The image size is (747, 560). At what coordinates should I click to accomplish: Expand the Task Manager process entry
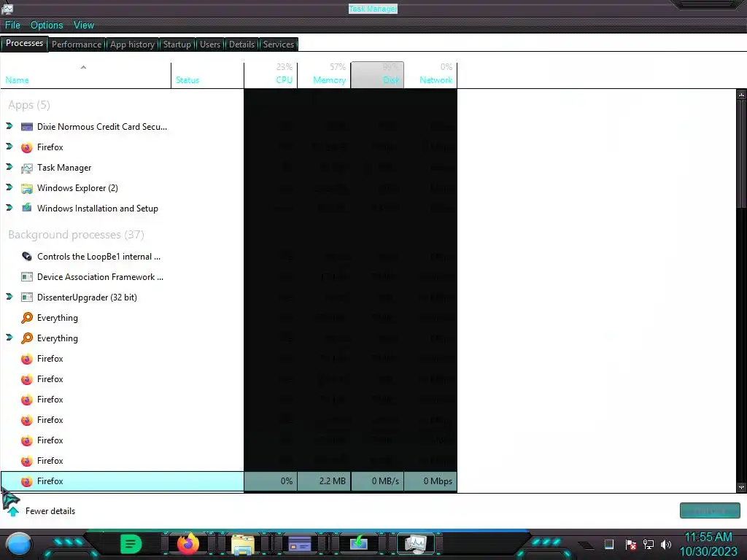pyautogui.click(x=9, y=167)
